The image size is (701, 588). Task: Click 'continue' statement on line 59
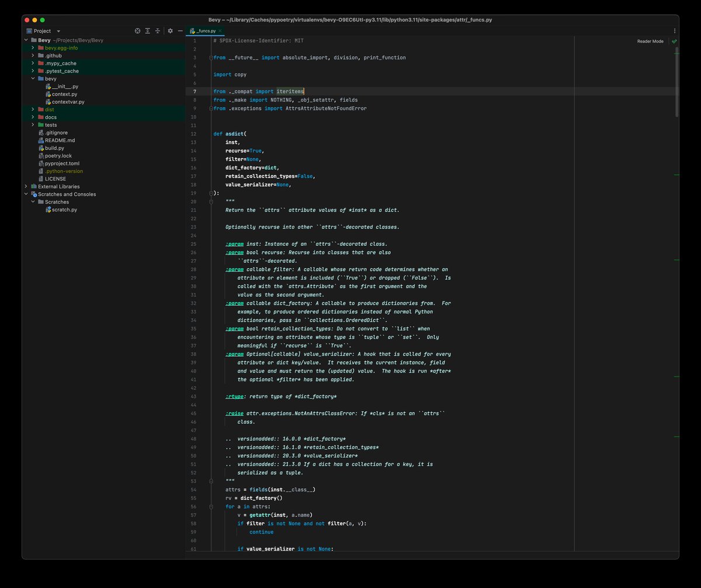click(x=261, y=532)
